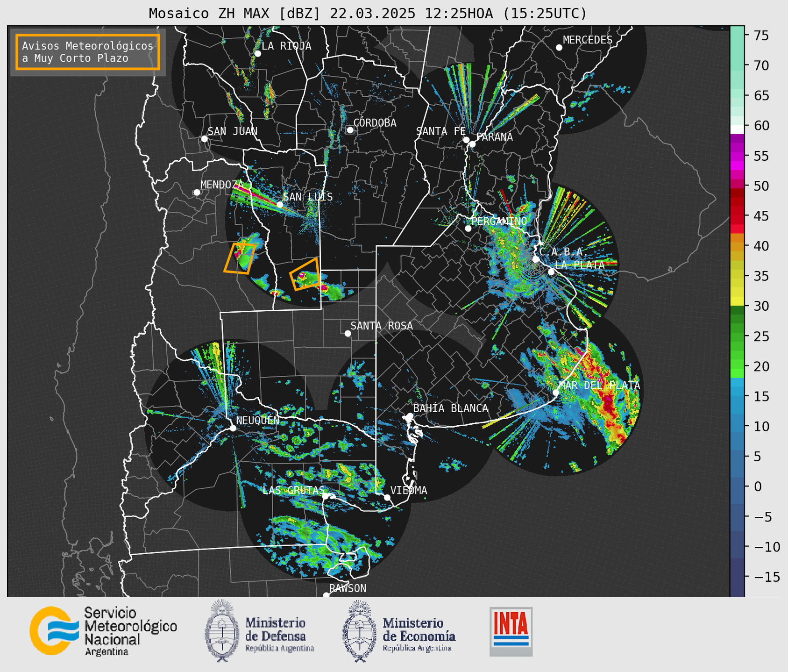788x672 pixels.
Task: Select the MENDOZA city label
Action: pos(222,185)
